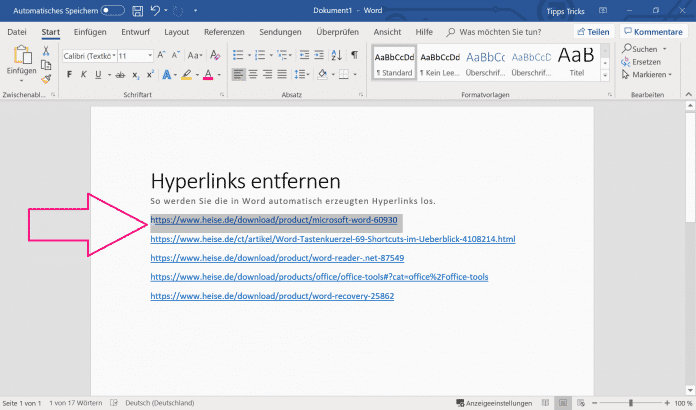This screenshot has height=410, width=696.
Task: Toggle the Automatisches Speichern switch
Action: [x=113, y=10]
